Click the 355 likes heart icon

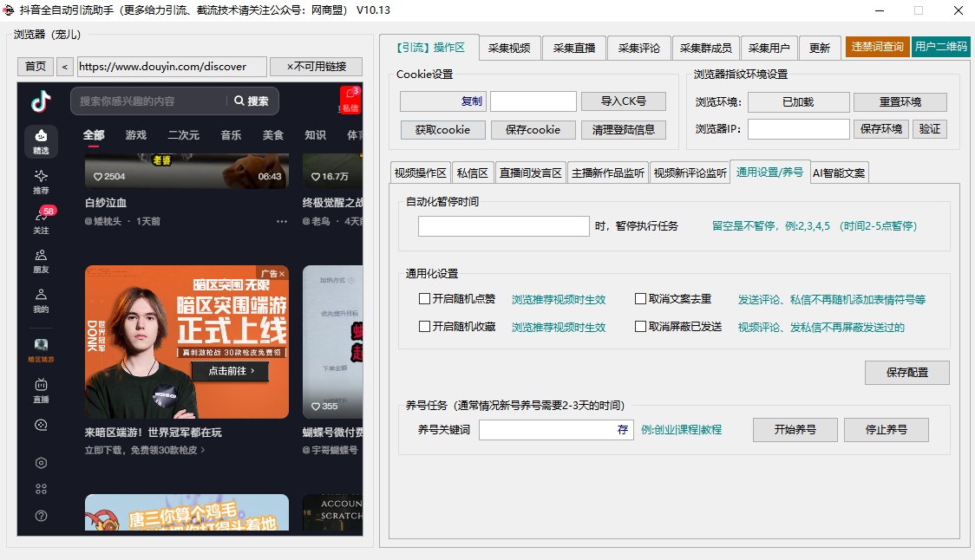tap(315, 406)
